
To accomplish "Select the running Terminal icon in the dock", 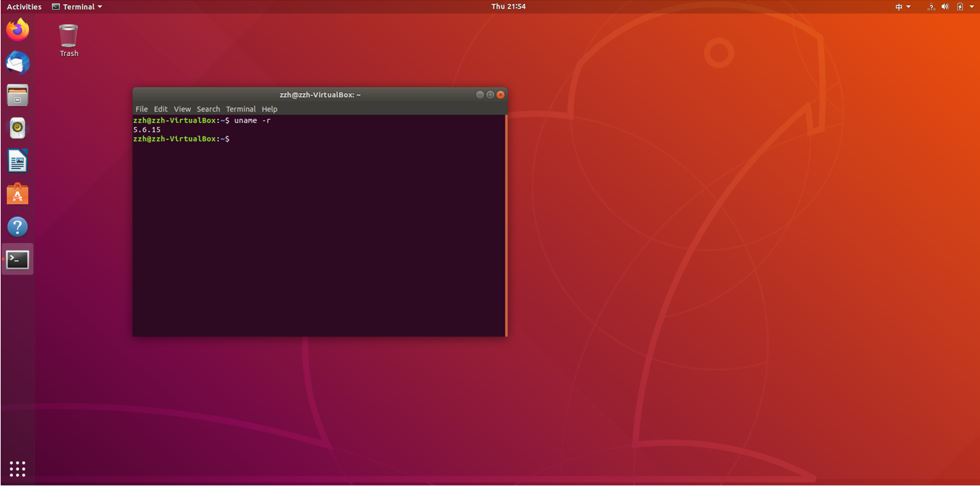I will click(x=17, y=259).
